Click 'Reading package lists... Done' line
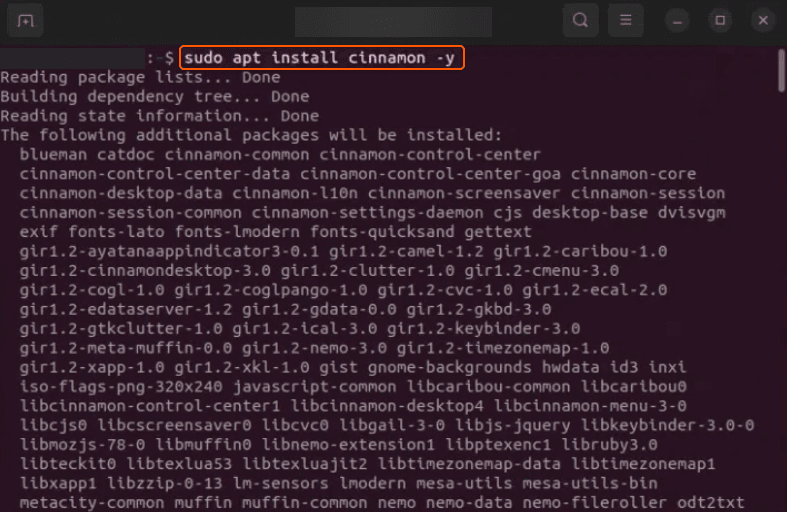Screen dimensions: 787x512 [x=140, y=77]
